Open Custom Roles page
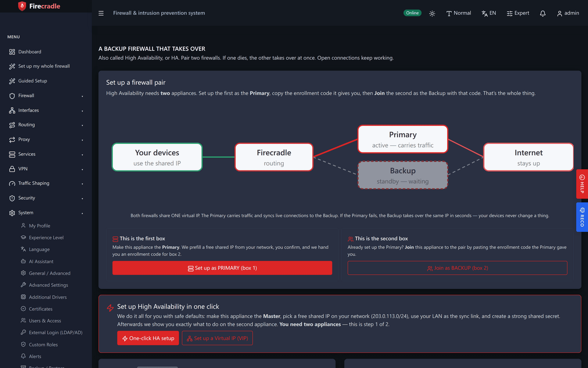This screenshot has width=588, height=368. point(43,344)
